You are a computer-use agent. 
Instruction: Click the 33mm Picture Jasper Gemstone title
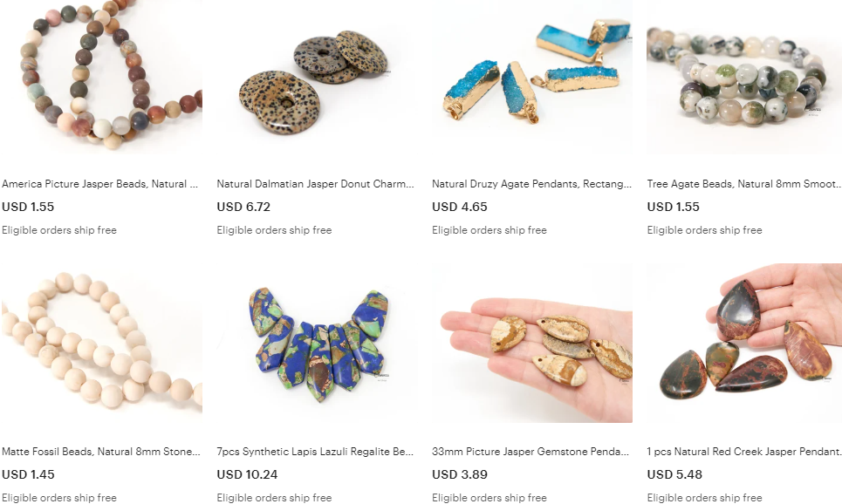[x=531, y=452]
